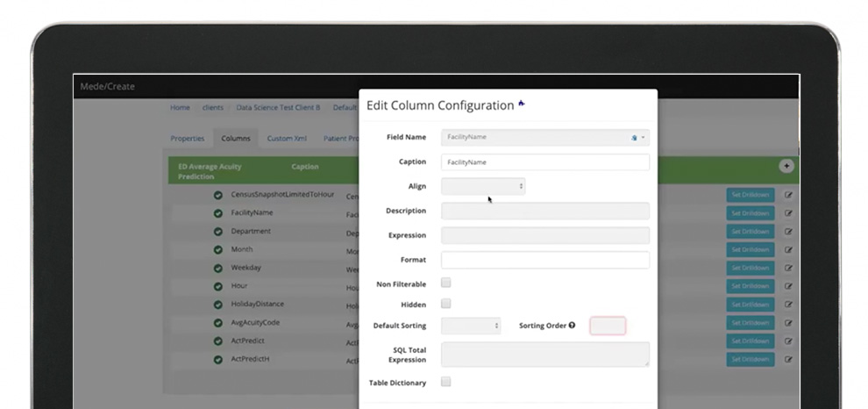Click Set Drilldown for ActPredict row
The image size is (868, 409).
click(751, 341)
